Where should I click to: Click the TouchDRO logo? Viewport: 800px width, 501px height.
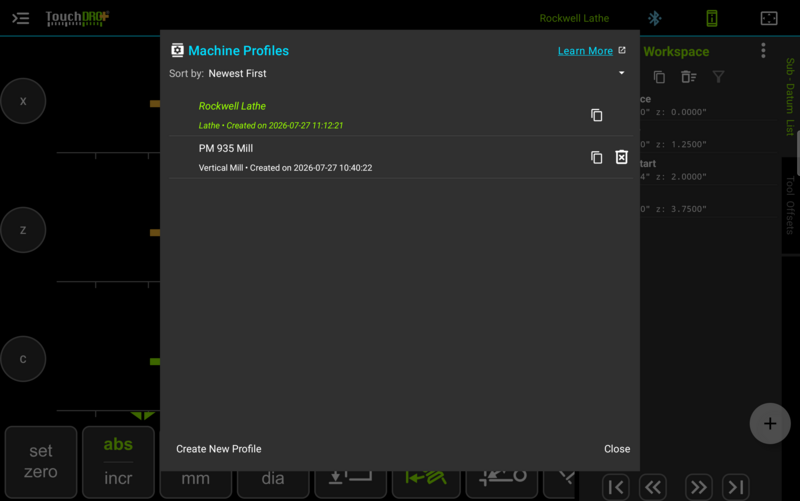pos(77,18)
